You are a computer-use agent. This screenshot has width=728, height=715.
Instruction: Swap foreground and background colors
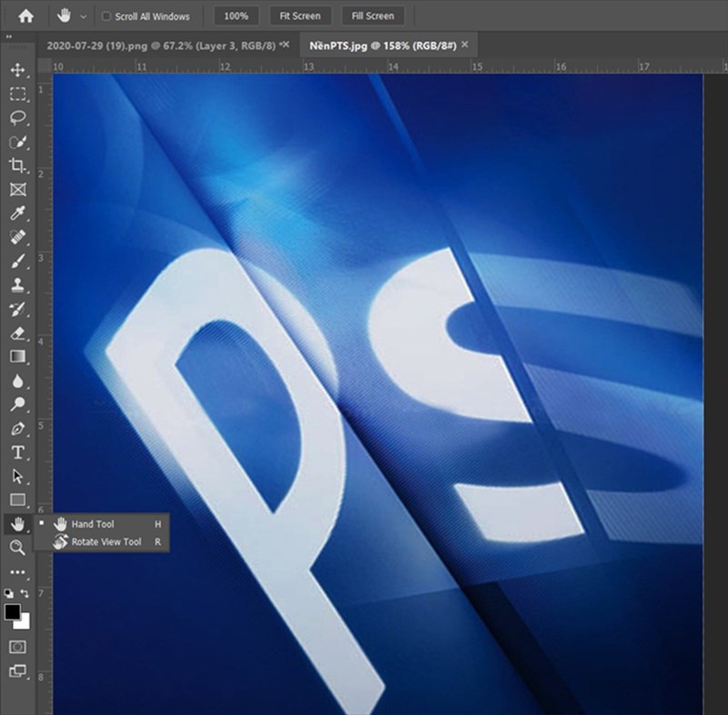[x=25, y=593]
